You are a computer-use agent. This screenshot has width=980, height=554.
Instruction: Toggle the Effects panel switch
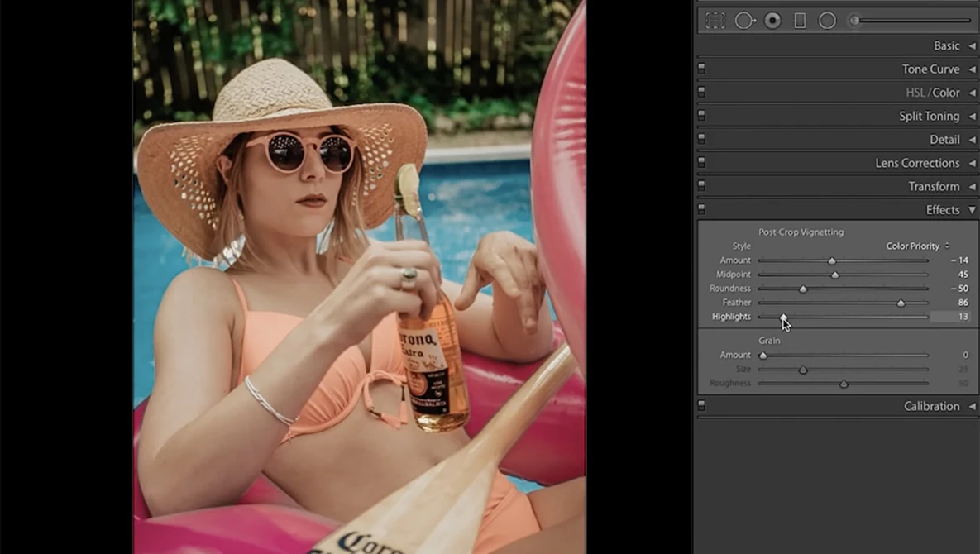pos(701,209)
